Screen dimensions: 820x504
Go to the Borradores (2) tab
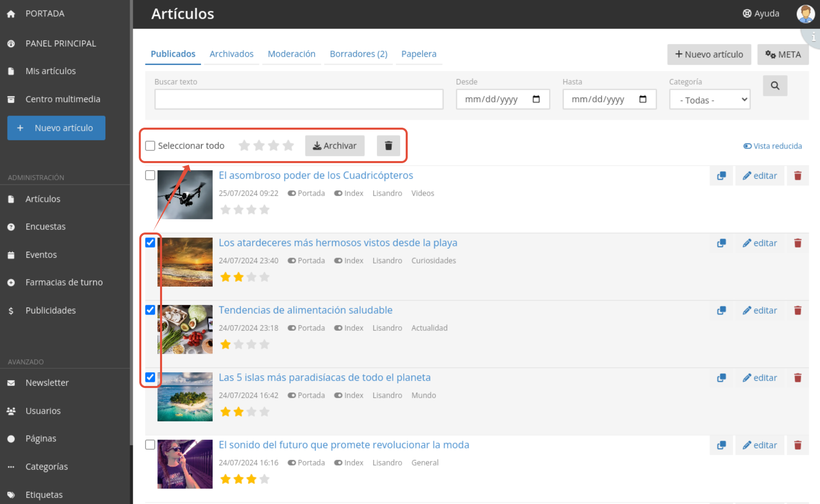click(359, 54)
